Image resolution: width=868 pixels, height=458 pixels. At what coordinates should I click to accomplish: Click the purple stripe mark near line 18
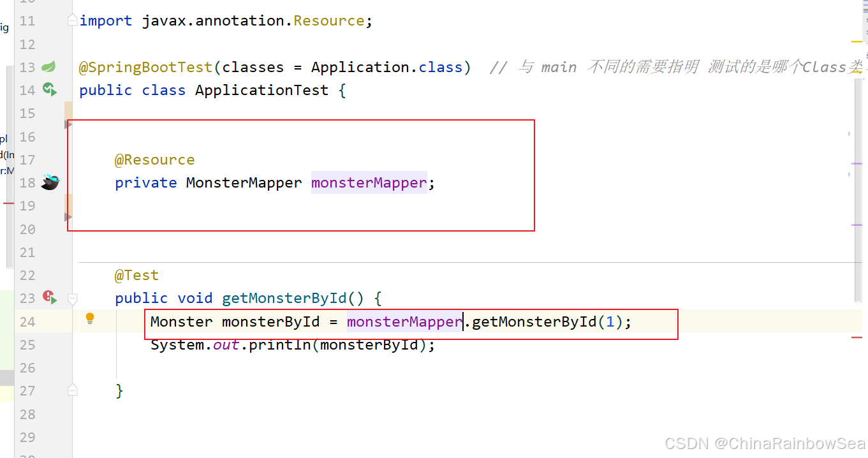click(857, 164)
